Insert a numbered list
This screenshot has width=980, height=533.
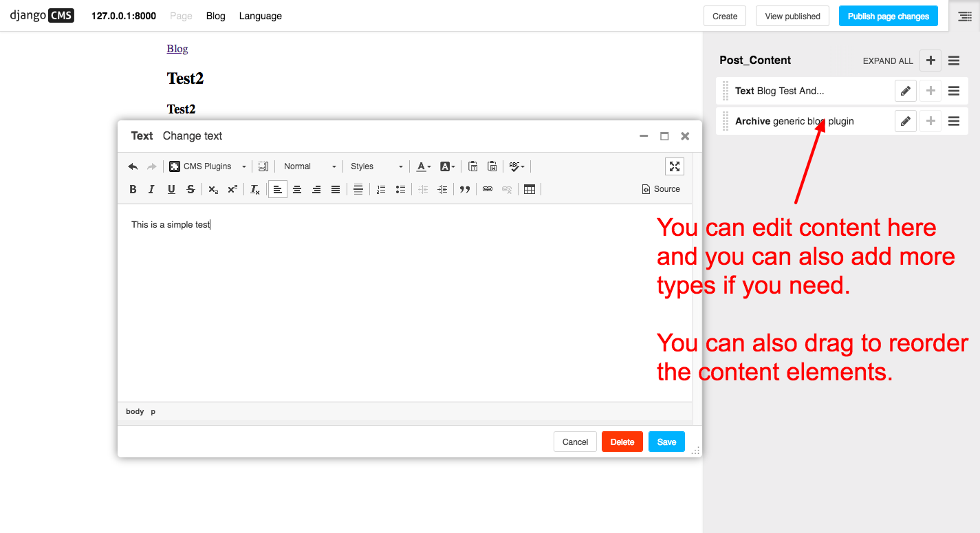tap(381, 189)
